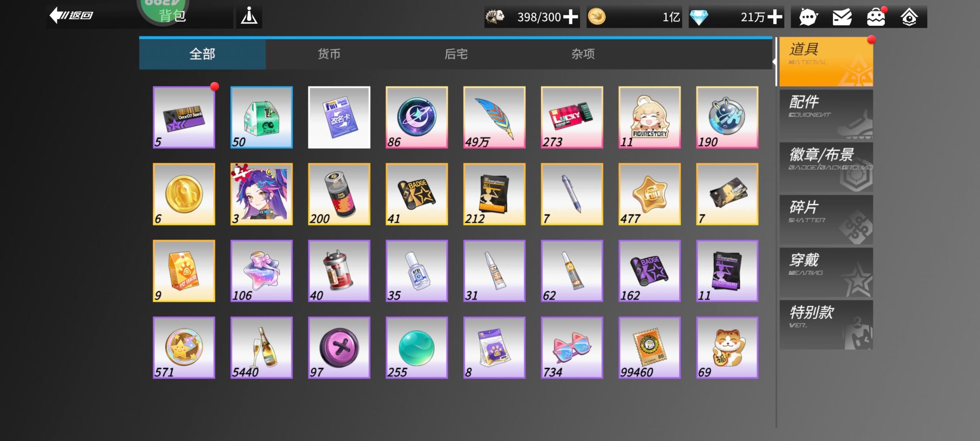Click the friends icon with red dot

[x=875, y=17]
